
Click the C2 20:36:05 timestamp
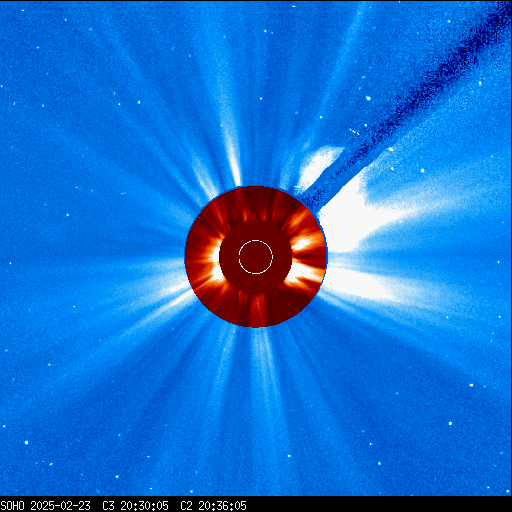213,506
